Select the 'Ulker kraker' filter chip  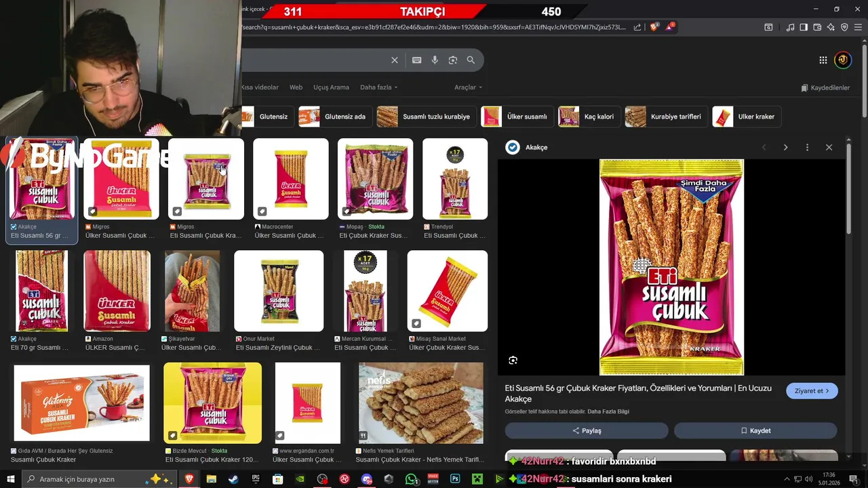(x=747, y=117)
